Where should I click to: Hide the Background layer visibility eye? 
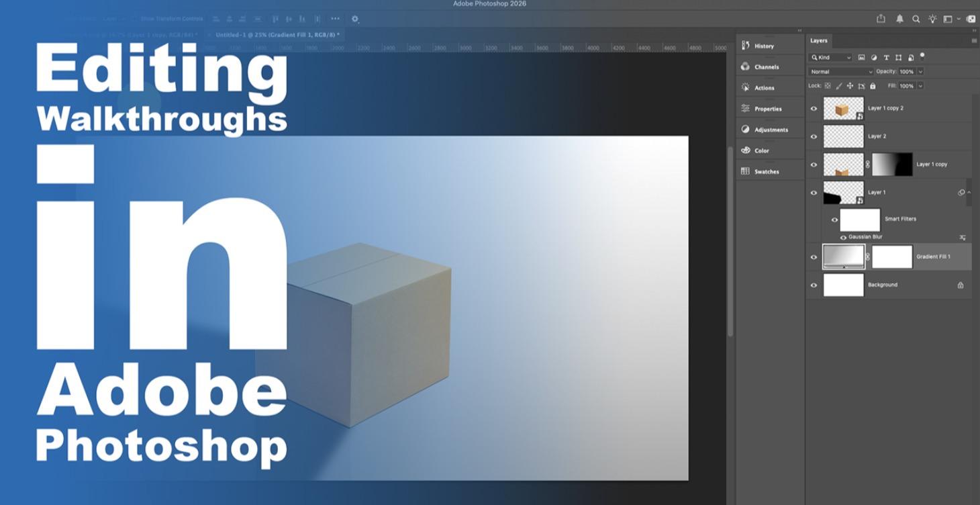(814, 285)
